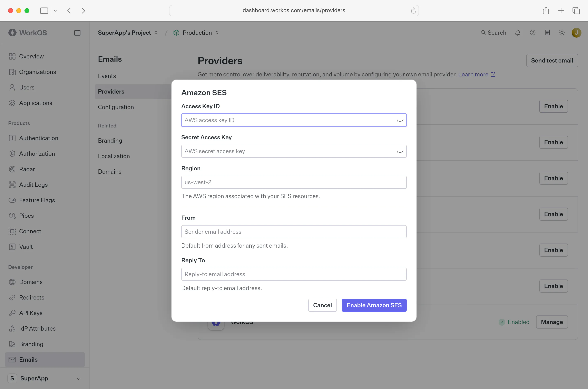Open API Keys in sidebar
Image resolution: width=588 pixels, height=389 pixels.
click(x=45, y=313)
